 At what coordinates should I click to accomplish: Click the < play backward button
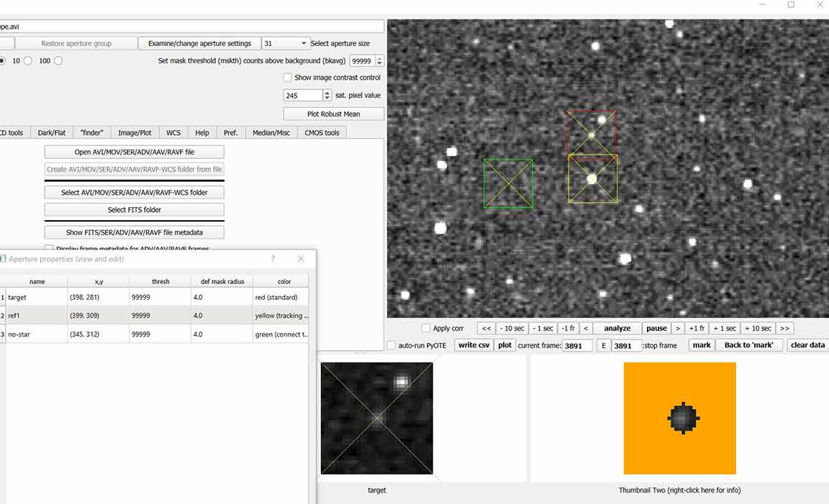point(586,328)
